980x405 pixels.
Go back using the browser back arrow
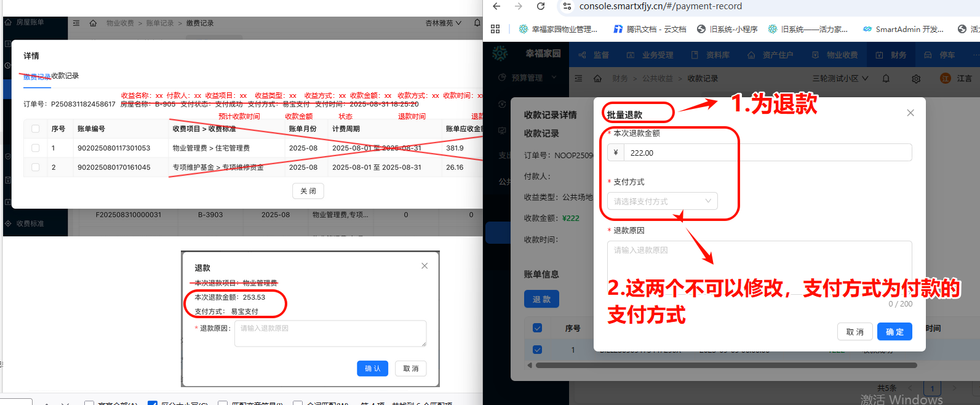tap(496, 6)
